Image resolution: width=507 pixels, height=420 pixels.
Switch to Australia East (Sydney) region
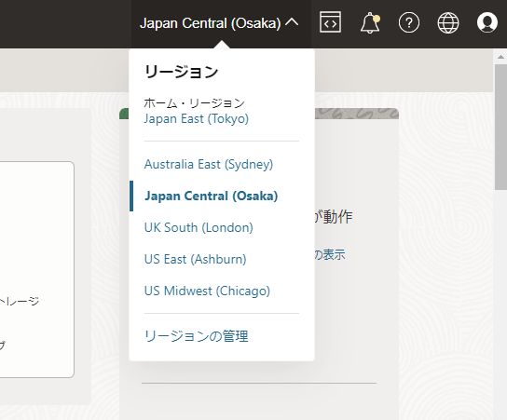click(209, 165)
